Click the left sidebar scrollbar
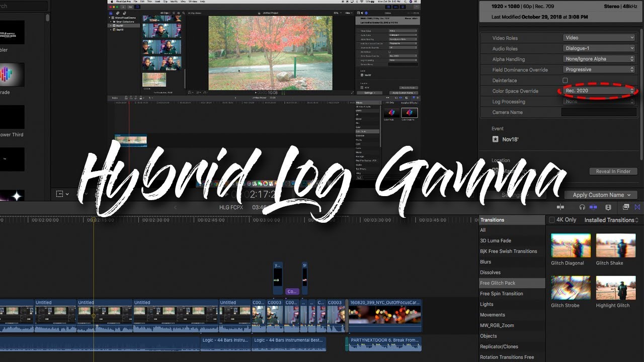Image resolution: width=644 pixels, height=362 pixels. (x=47, y=18)
